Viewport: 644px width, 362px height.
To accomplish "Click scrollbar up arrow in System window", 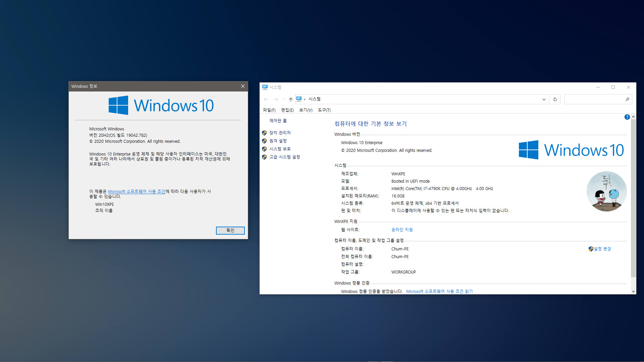I will click(x=633, y=117).
